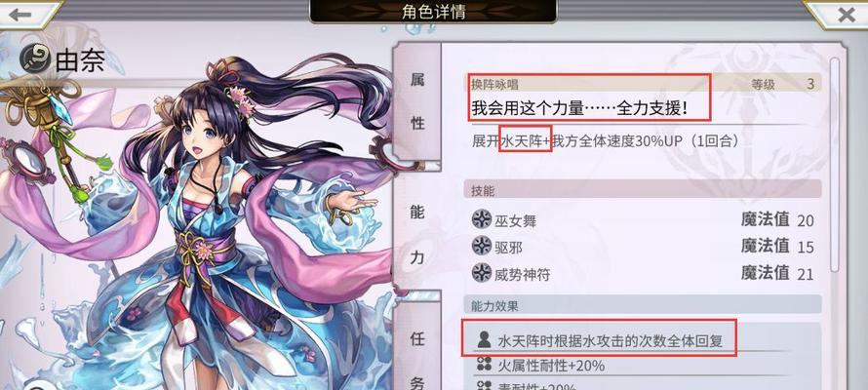Tap the 技能 section header
The image size is (868, 390).
(x=642, y=190)
